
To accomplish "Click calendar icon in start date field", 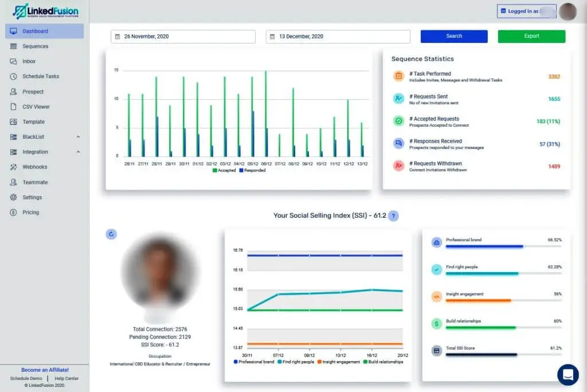I will point(118,37).
